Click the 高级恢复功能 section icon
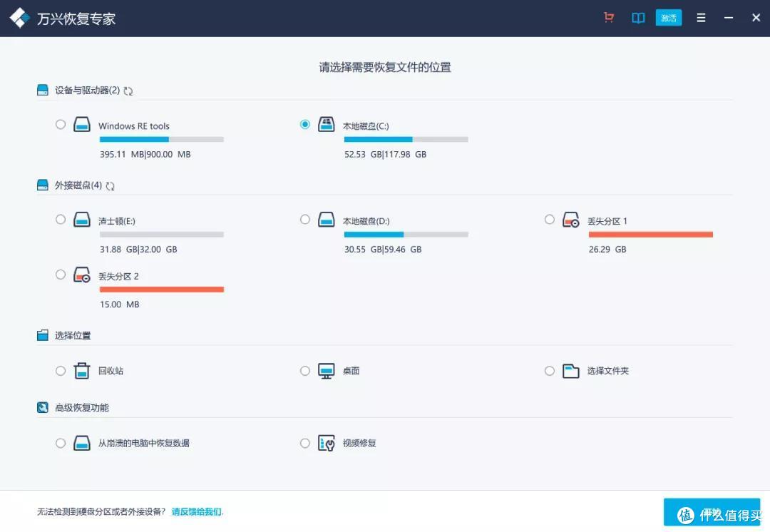The image size is (770, 532). (x=43, y=407)
